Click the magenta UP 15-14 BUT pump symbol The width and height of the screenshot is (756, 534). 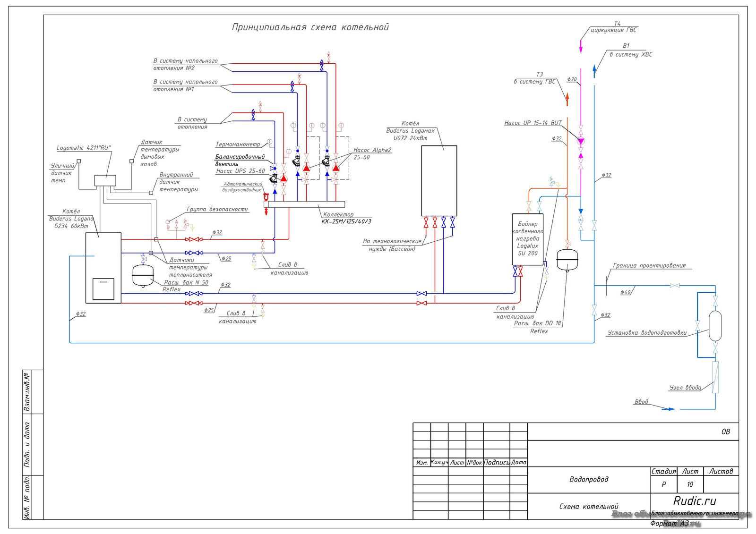581,141
